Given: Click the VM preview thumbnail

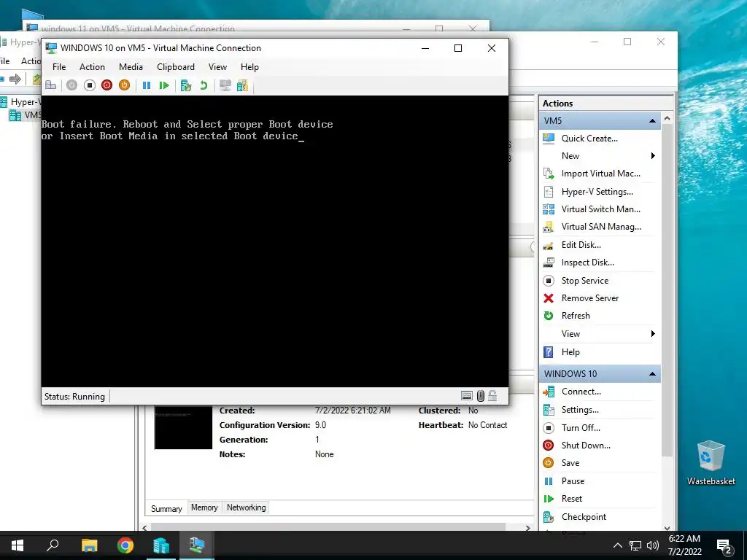Looking at the screenshot, I should tap(183, 427).
